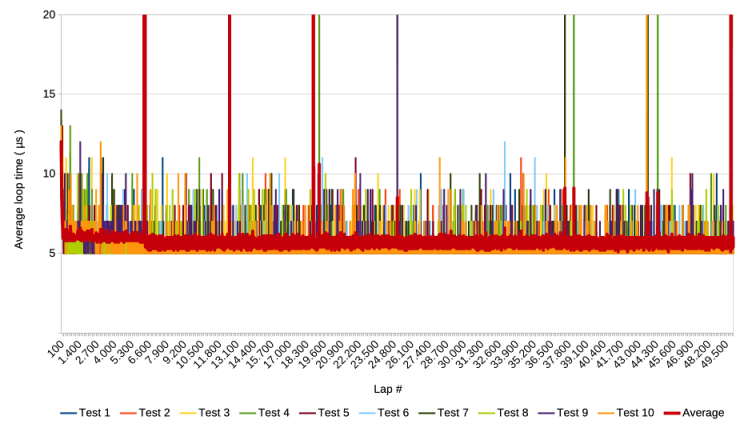Image resolution: width=748 pixels, height=428 pixels.
Task: Click the Test 3 legend entry
Action: [x=215, y=413]
